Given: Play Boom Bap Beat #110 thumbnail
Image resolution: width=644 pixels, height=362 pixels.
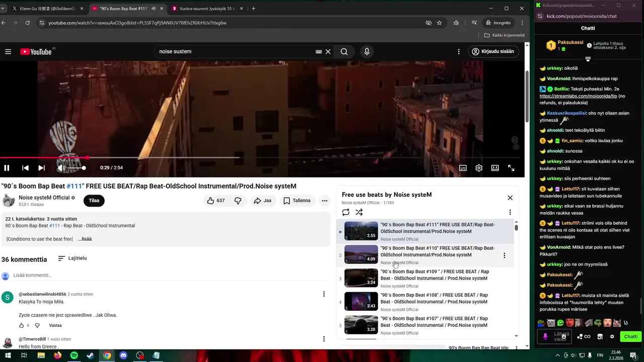Looking at the screenshot, I should tap(361, 254).
